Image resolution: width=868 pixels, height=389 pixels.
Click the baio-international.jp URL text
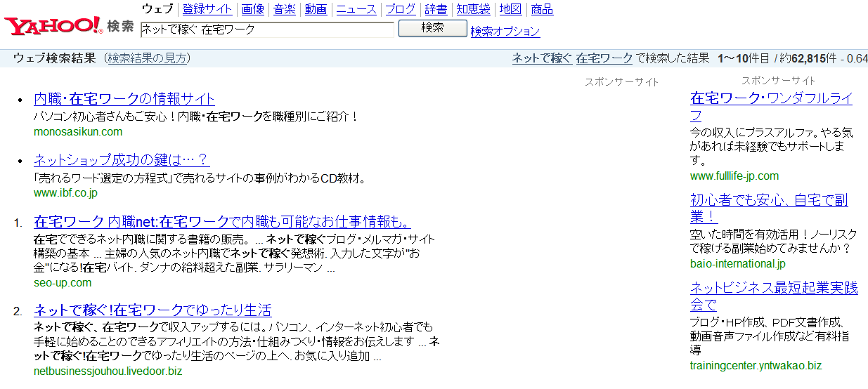click(x=738, y=264)
